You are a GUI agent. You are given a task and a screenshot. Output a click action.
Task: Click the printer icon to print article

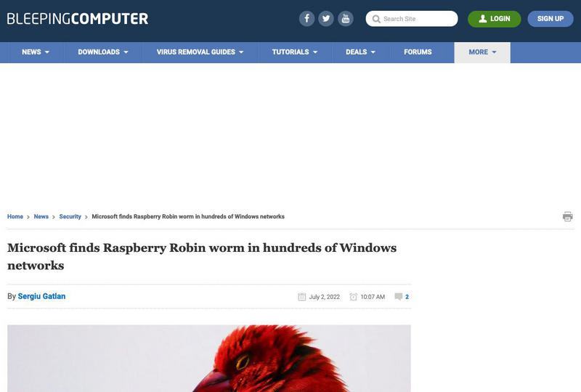point(567,216)
